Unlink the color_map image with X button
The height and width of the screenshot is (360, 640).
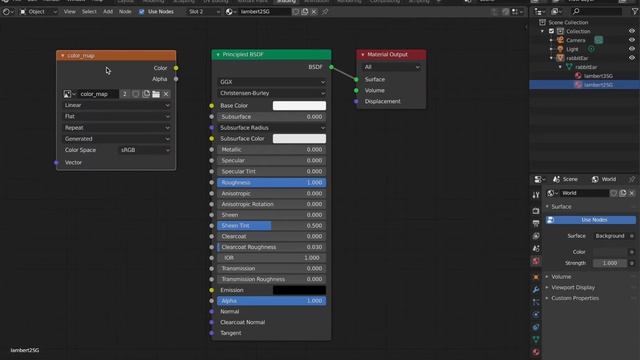tap(166, 94)
